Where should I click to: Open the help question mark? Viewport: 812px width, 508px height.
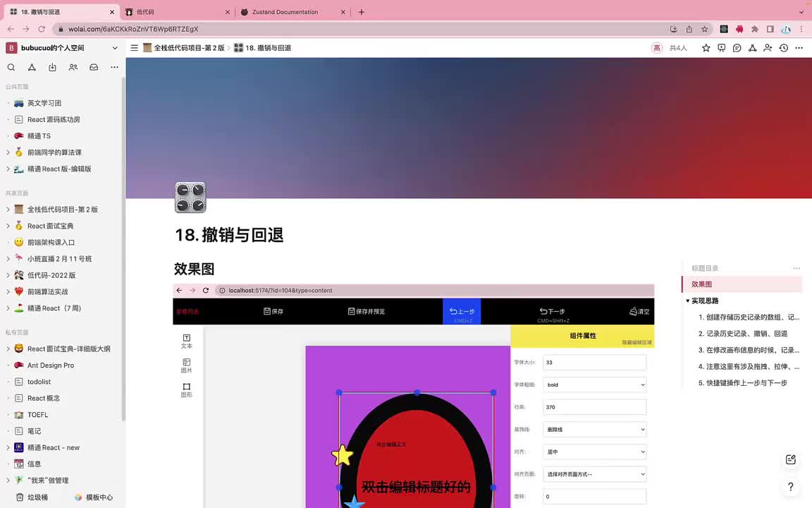tap(790, 487)
